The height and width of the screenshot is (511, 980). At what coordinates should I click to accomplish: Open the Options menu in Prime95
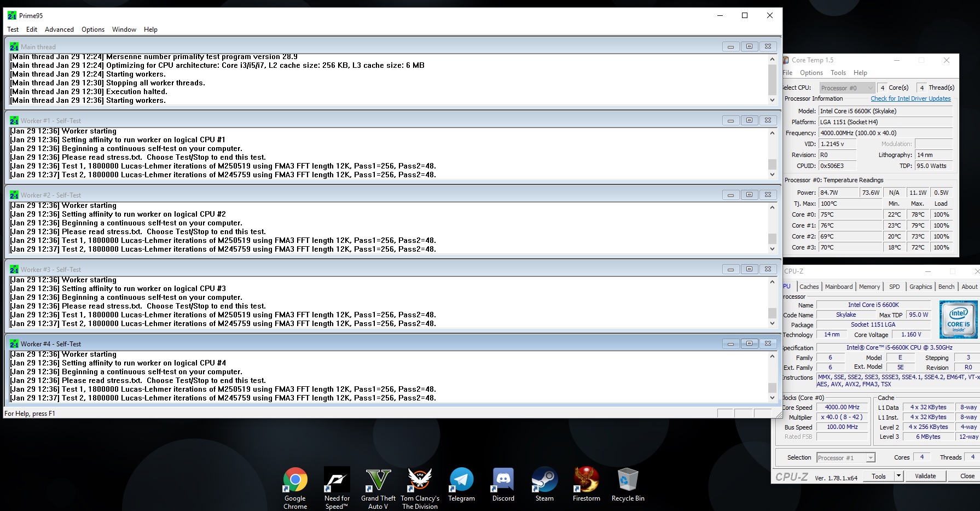[93, 30]
